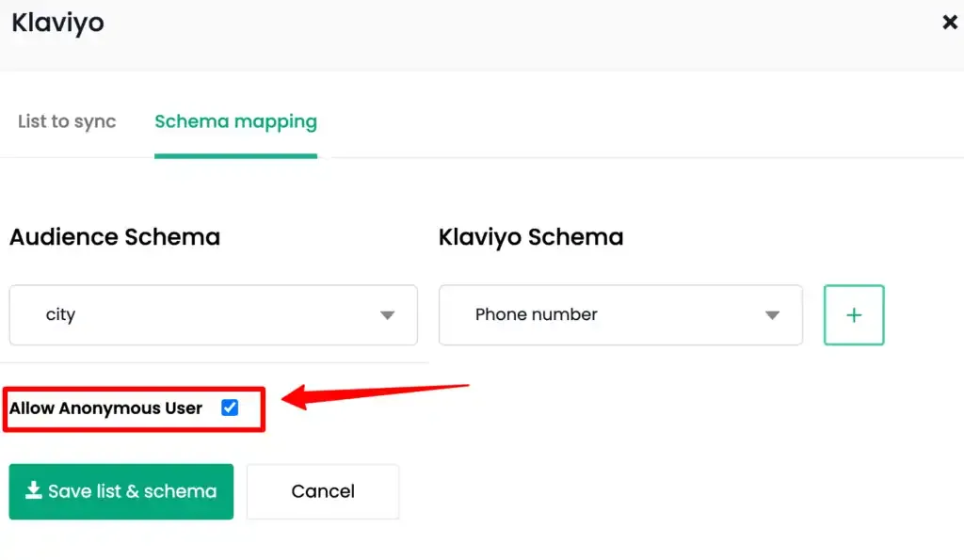Screen dimensions: 964x560
Task: Close the Klaviyo dialog with the X icon
Action: 949,23
